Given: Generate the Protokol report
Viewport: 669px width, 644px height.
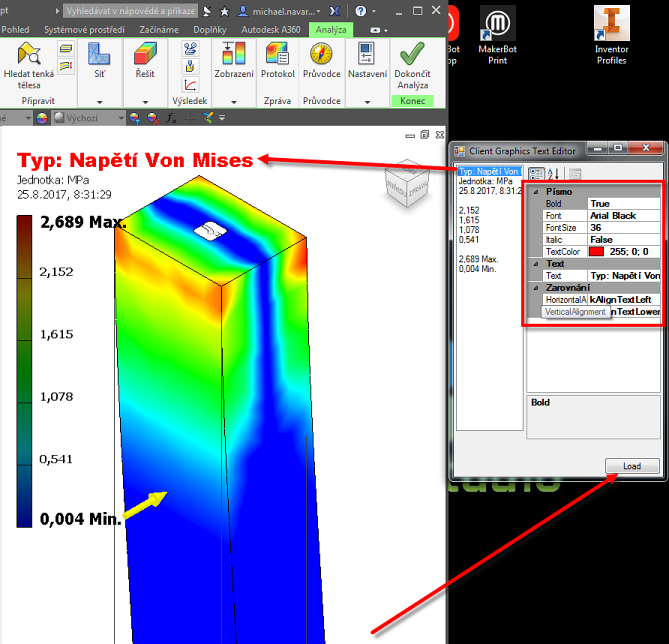Looking at the screenshot, I should point(277,61).
